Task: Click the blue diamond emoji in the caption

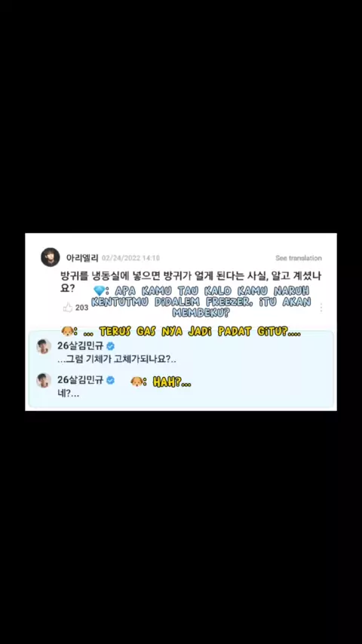Action: [100, 291]
